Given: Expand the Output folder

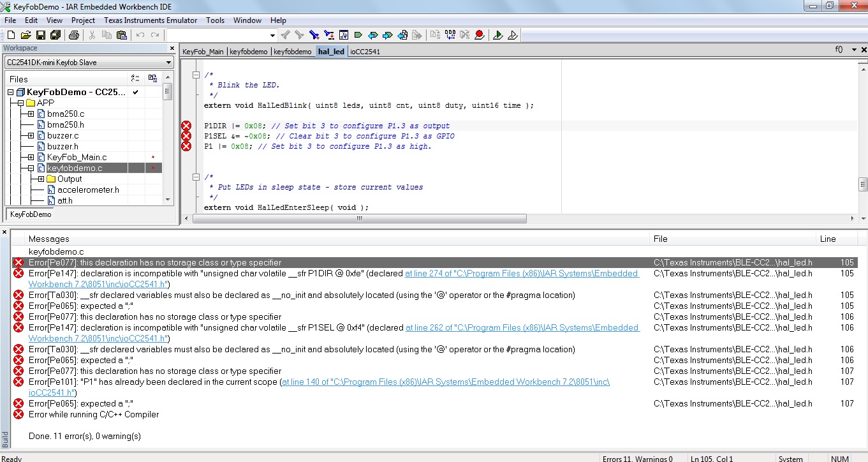Looking at the screenshot, I should (41, 179).
